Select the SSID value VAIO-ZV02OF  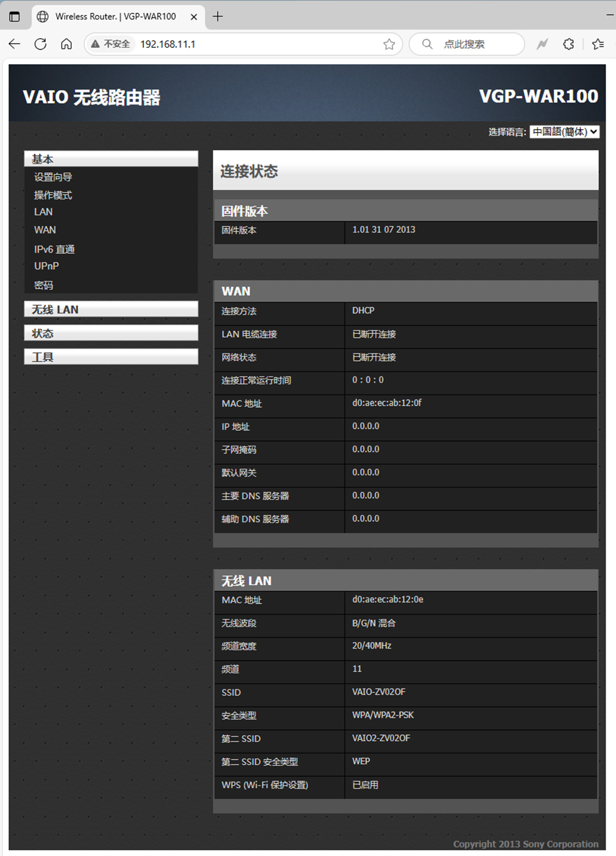coord(378,692)
